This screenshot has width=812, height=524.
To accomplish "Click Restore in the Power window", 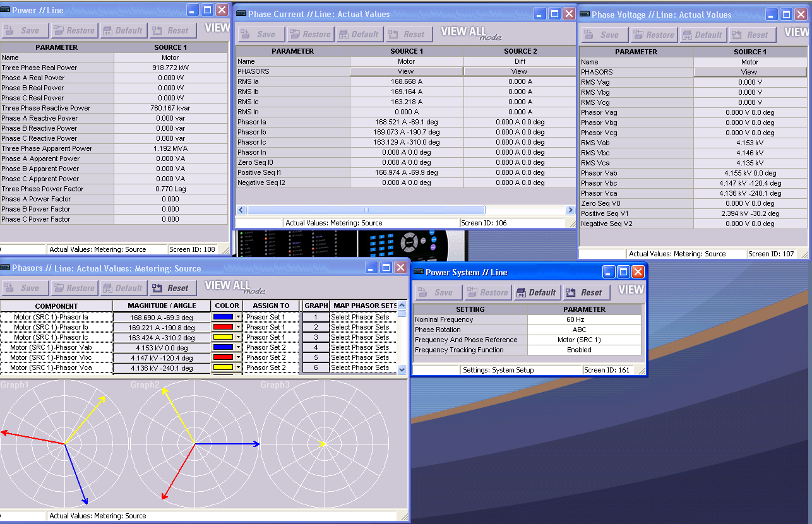I will click(74, 30).
